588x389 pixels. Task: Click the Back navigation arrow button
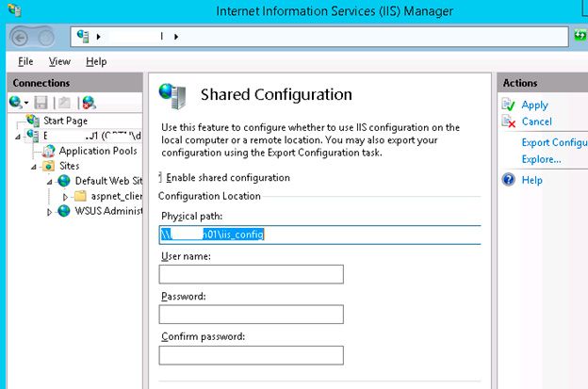coord(20,38)
